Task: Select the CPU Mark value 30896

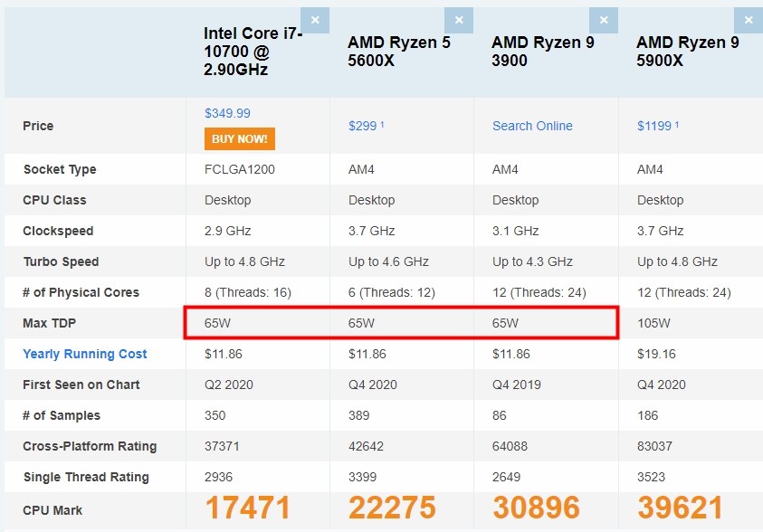Action: pos(536,508)
